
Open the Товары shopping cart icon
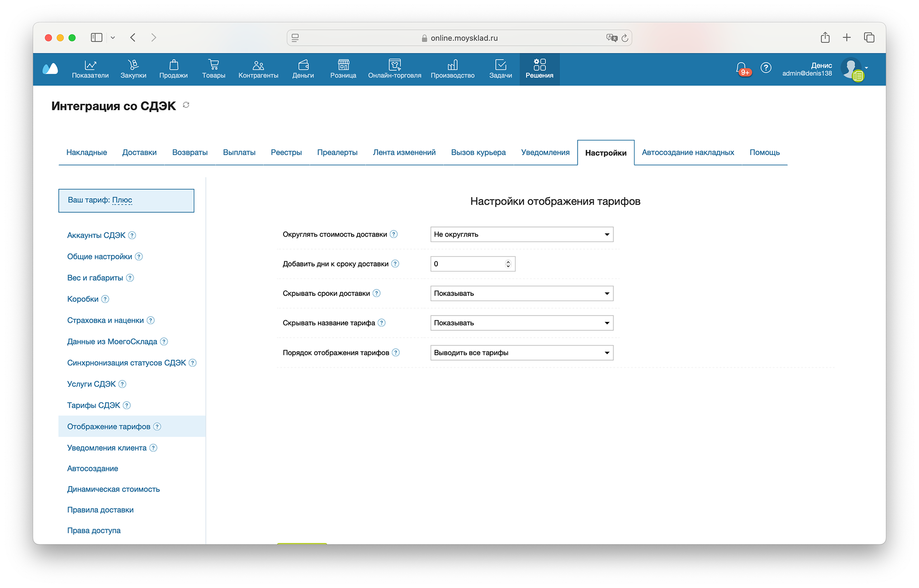click(213, 65)
